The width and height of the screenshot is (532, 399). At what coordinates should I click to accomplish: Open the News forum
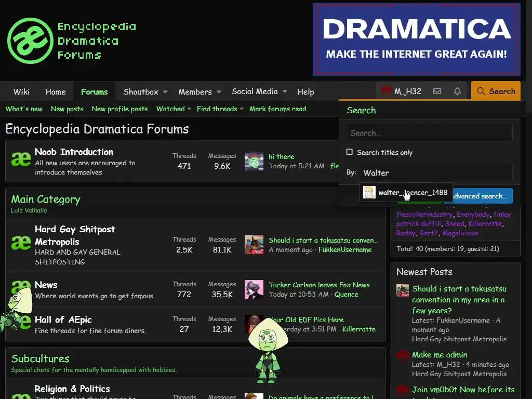[46, 285]
